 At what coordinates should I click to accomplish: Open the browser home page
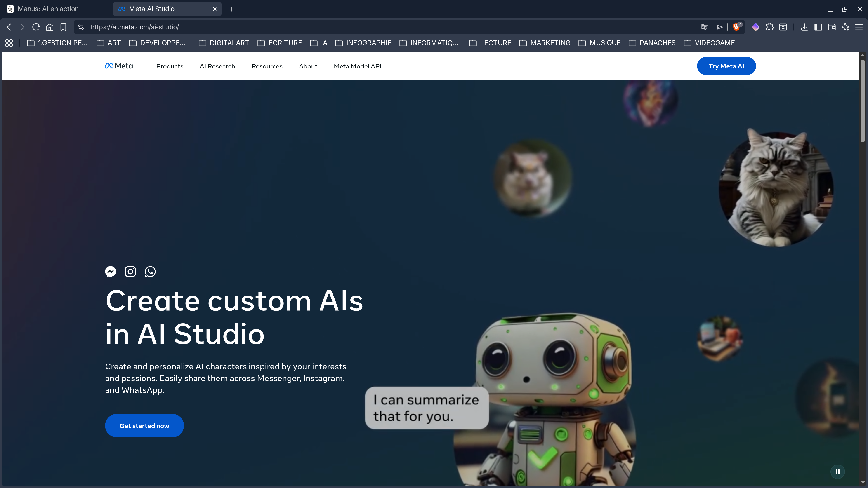click(50, 27)
